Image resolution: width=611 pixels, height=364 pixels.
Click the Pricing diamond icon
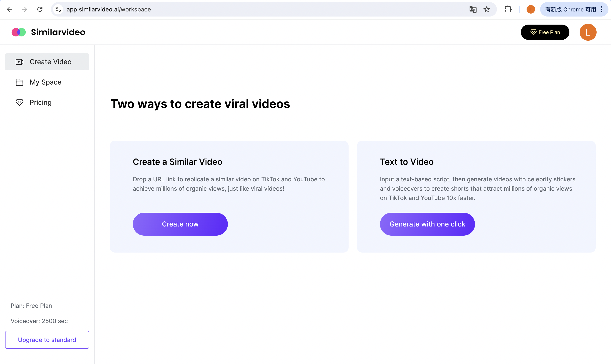(x=19, y=103)
